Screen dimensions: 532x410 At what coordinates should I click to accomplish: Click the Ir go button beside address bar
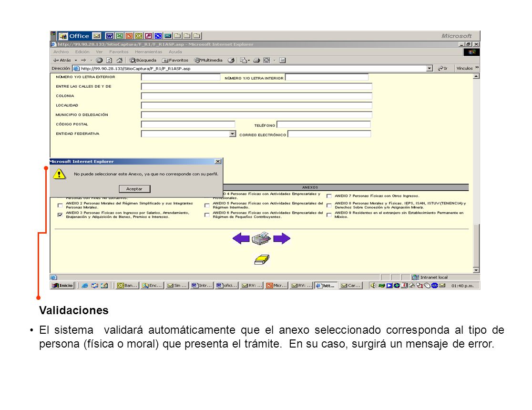click(443, 69)
